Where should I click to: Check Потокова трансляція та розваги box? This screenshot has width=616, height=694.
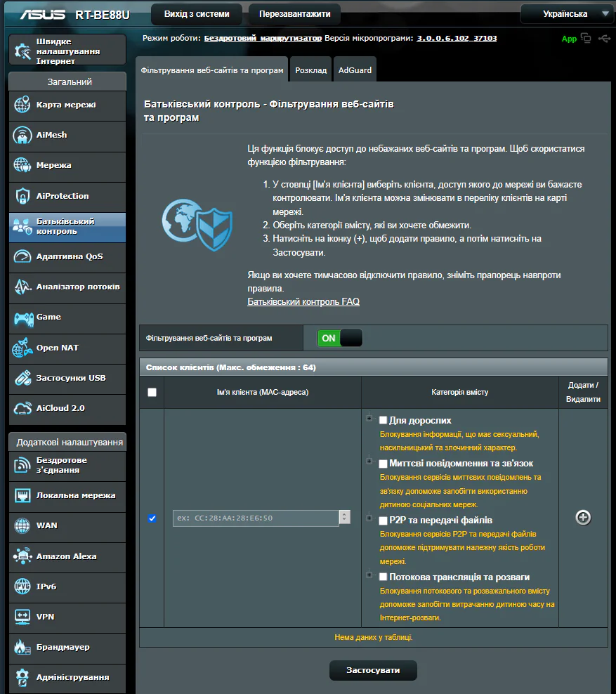click(384, 577)
